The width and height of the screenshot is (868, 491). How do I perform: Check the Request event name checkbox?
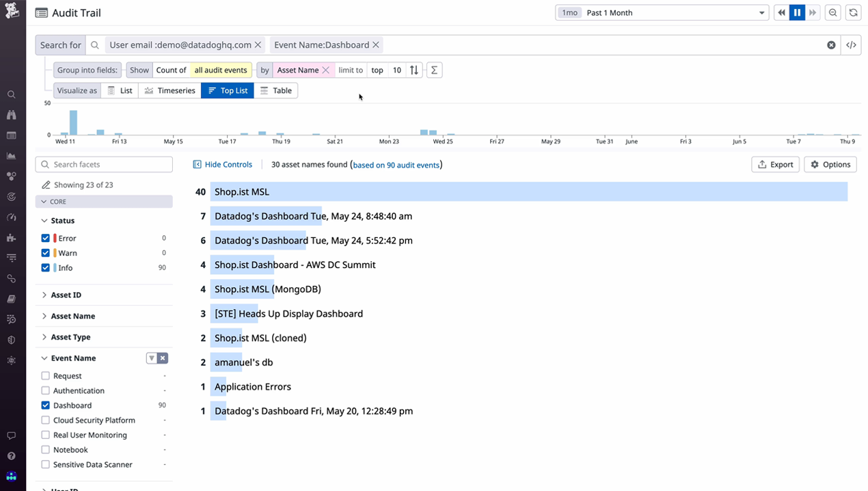pos(45,376)
